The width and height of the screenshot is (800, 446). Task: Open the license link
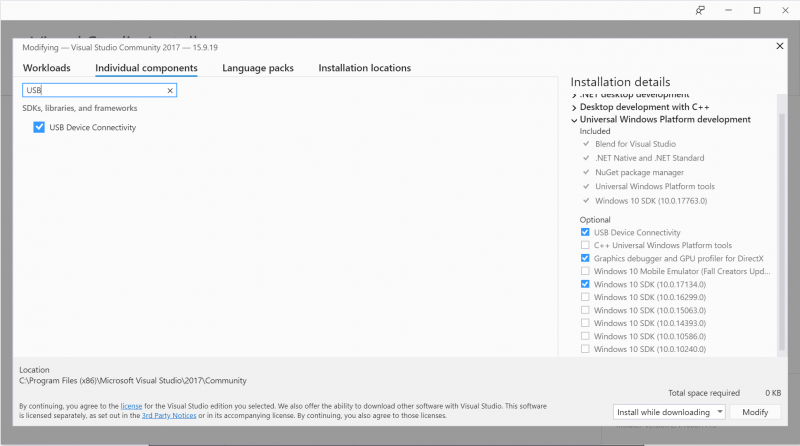tap(131, 406)
